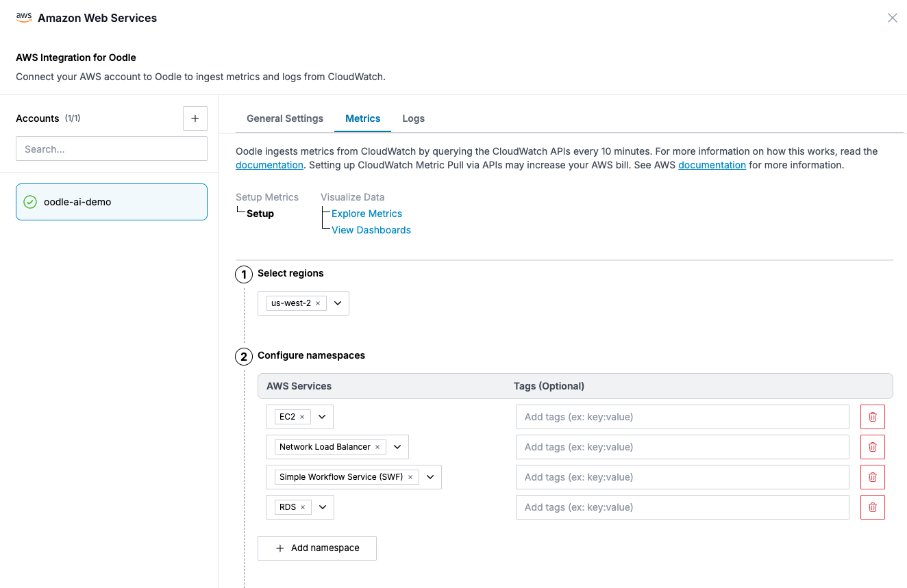Expand the regions selector dropdown

point(337,303)
